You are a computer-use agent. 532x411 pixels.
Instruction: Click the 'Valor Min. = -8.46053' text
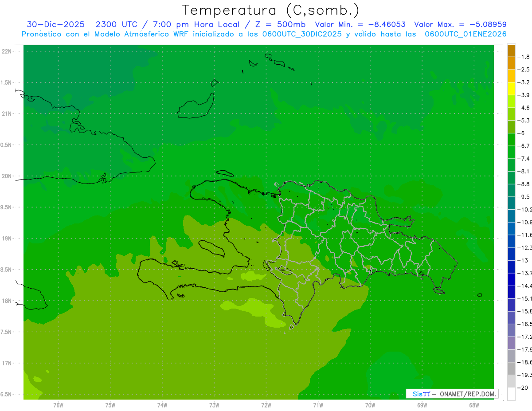click(360, 24)
